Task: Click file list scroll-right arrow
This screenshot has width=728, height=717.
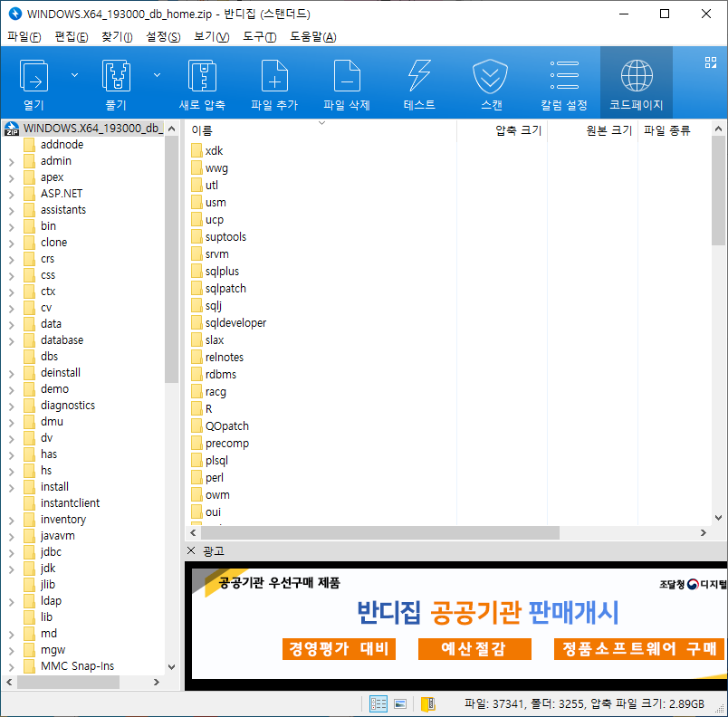Action: pyautogui.click(x=704, y=532)
